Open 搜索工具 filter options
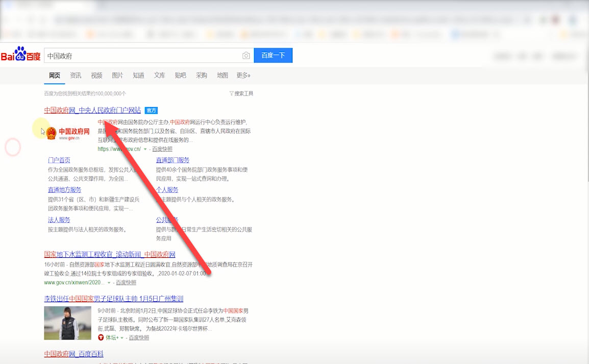The width and height of the screenshot is (589, 364). coord(241,93)
